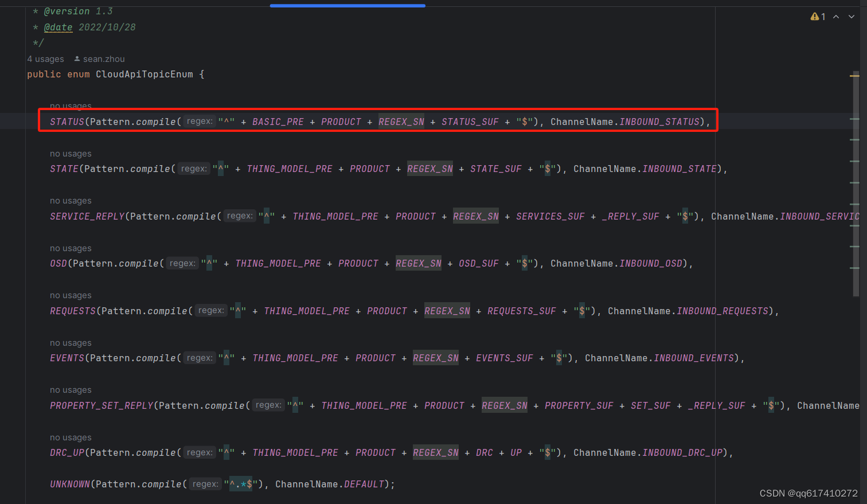Click the SERVICE_REPLY enum constant
The width and height of the screenshot is (867, 504).
[x=87, y=216]
